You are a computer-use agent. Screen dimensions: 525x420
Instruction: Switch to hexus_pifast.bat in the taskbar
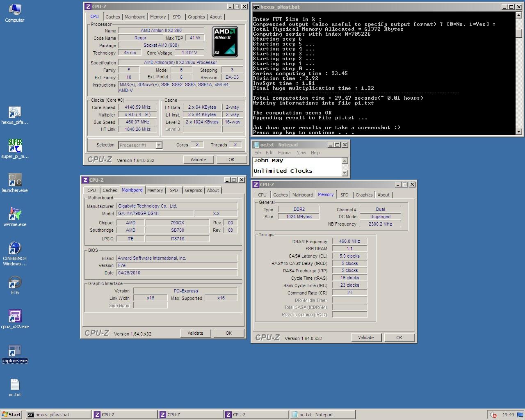tap(58, 415)
